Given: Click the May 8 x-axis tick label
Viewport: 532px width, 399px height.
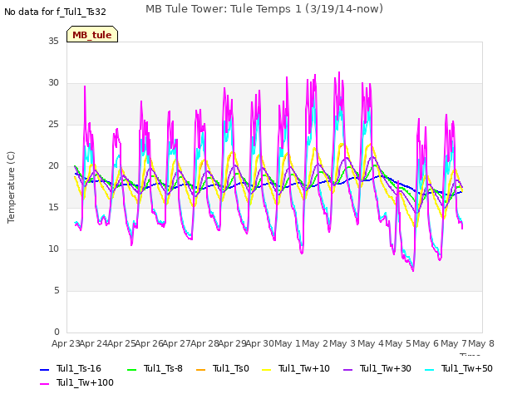Looking at the screenshot, I should pos(481,343).
